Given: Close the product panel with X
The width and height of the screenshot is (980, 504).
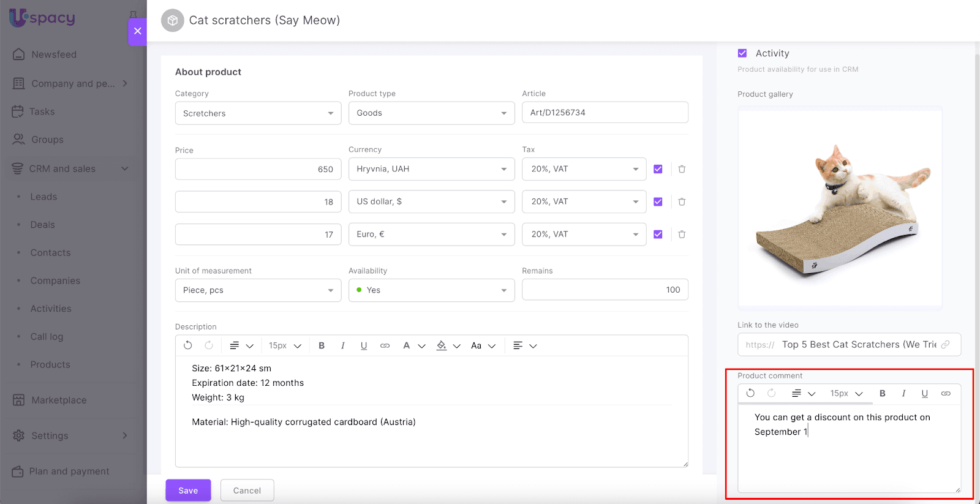Looking at the screenshot, I should 137,31.
